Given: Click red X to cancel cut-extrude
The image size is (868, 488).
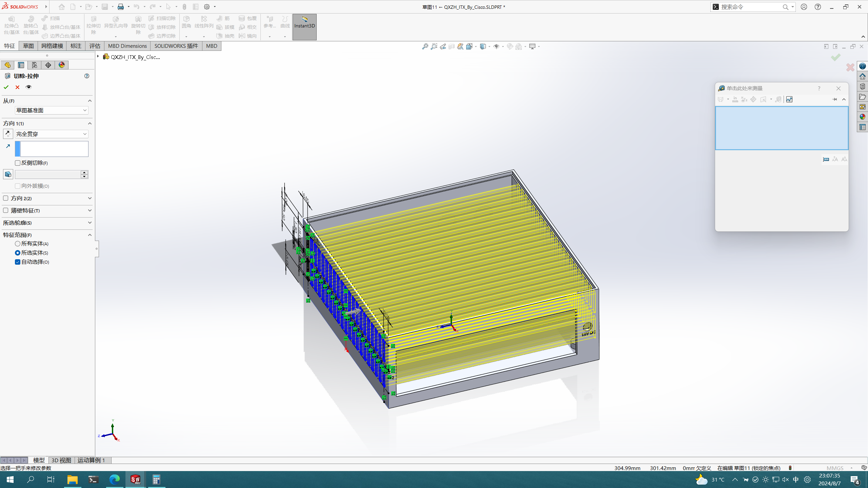Looking at the screenshot, I should click(x=17, y=87).
